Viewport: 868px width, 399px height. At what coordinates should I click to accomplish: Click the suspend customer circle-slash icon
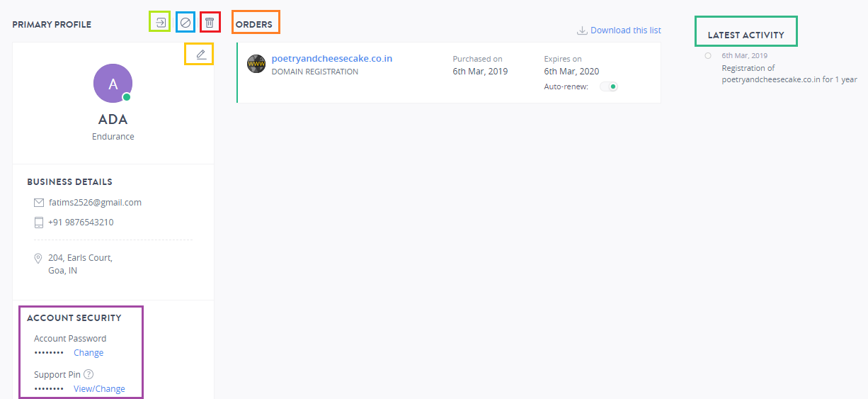point(185,22)
